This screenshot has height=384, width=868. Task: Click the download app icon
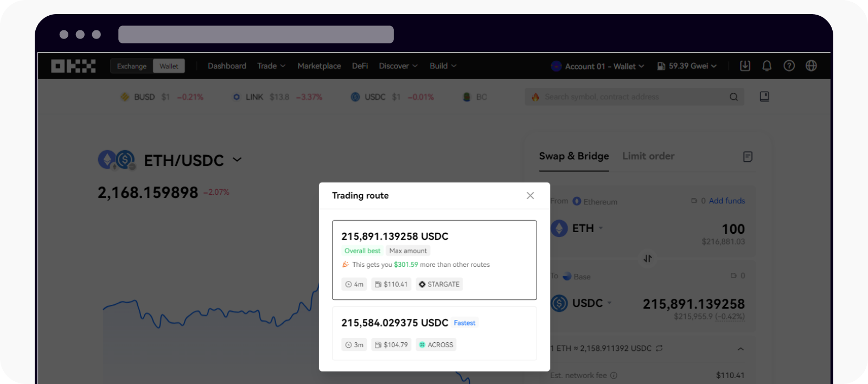pyautogui.click(x=745, y=66)
